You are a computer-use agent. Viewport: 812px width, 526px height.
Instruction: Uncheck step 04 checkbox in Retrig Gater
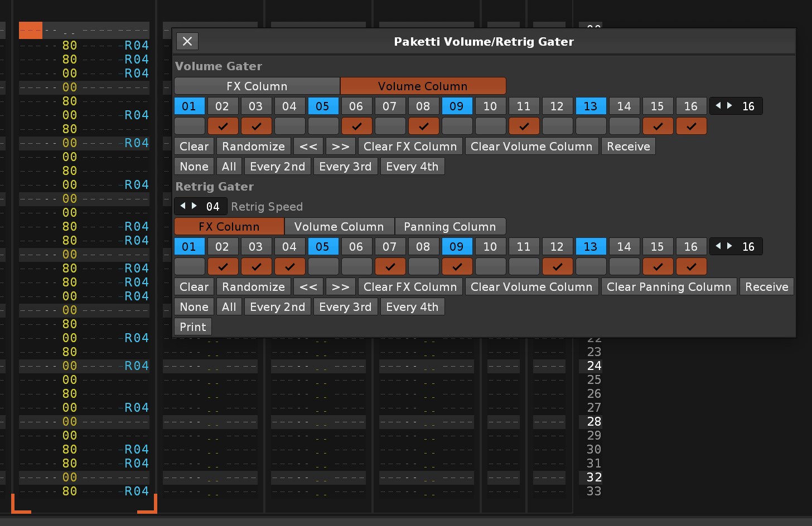(x=290, y=267)
